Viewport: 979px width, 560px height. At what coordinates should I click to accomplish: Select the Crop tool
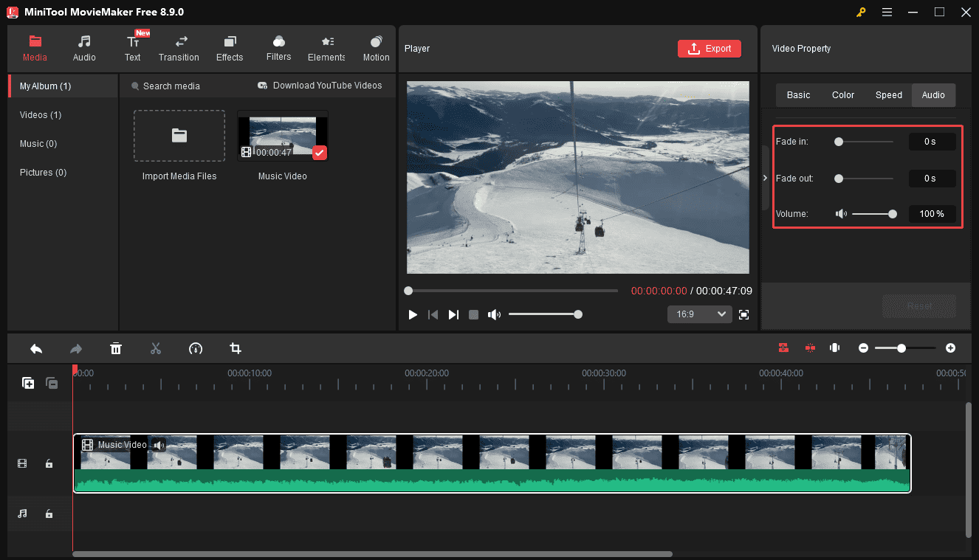236,348
